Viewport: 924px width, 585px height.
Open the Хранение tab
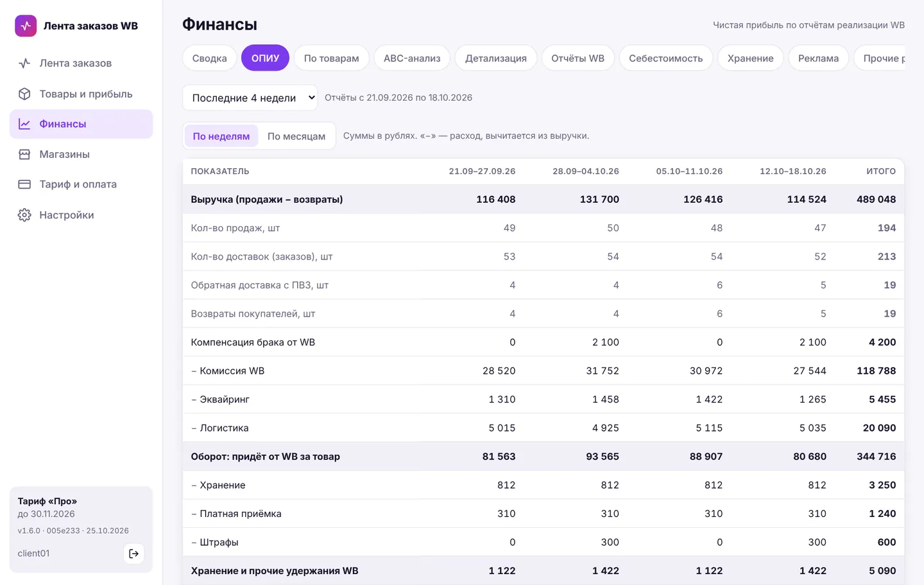(751, 58)
